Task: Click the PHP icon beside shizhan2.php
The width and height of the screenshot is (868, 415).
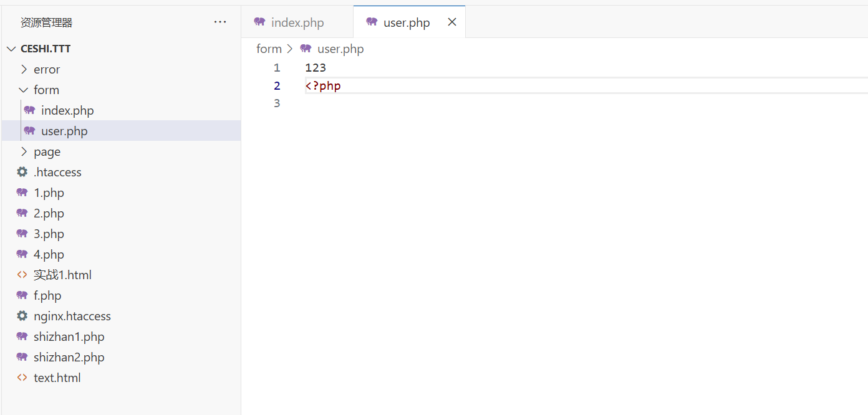Action: [x=22, y=357]
